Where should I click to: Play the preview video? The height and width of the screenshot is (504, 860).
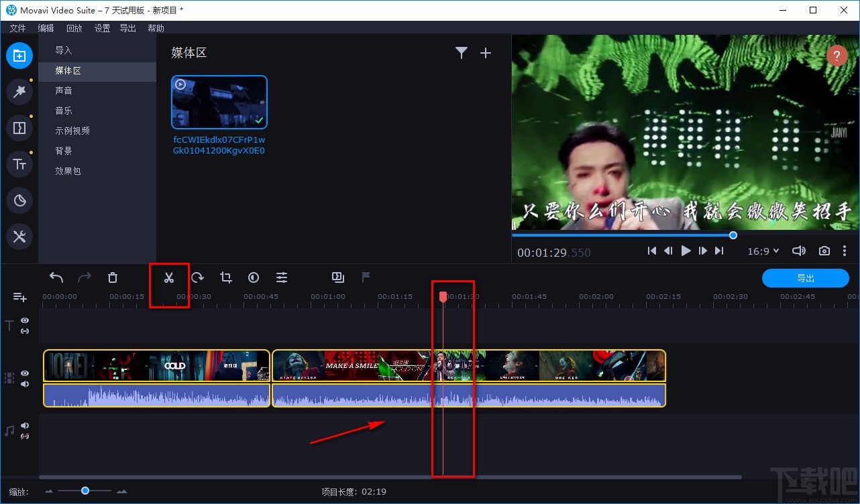click(x=686, y=251)
